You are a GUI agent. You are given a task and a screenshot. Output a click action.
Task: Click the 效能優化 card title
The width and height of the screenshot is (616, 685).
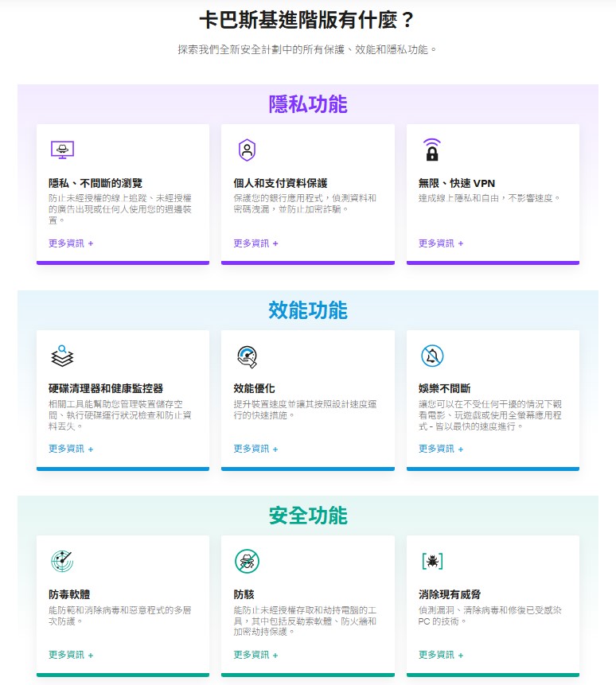[x=254, y=388]
